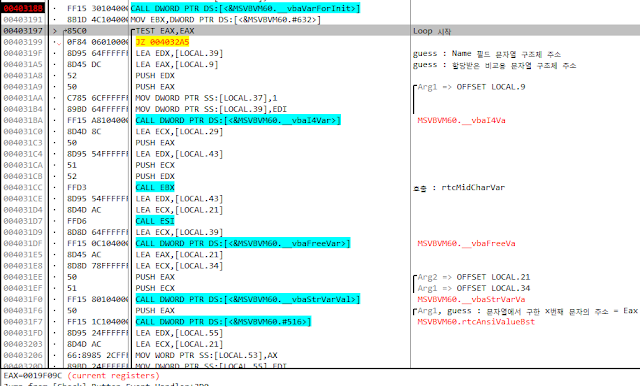Click the PUSH EDX instruction at 004031A8
This screenshot has height=386, width=640.
[x=155, y=75]
